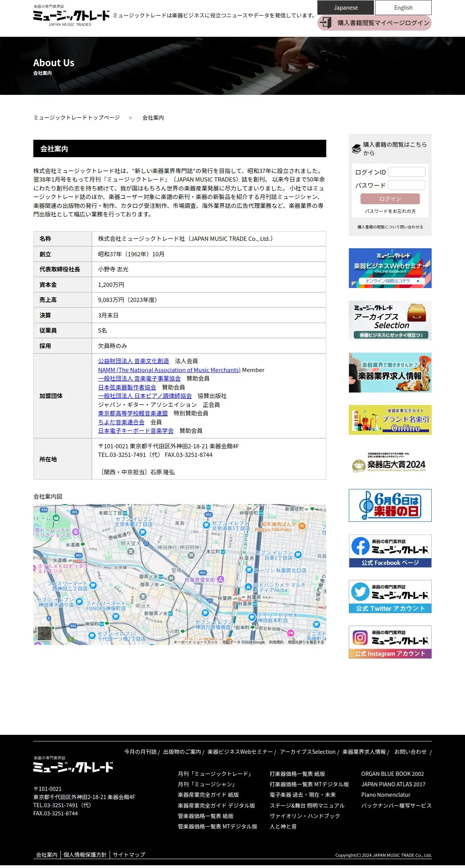Open footer link Piano Nomenclatur
This screenshot has width=465, height=868.
386,795
